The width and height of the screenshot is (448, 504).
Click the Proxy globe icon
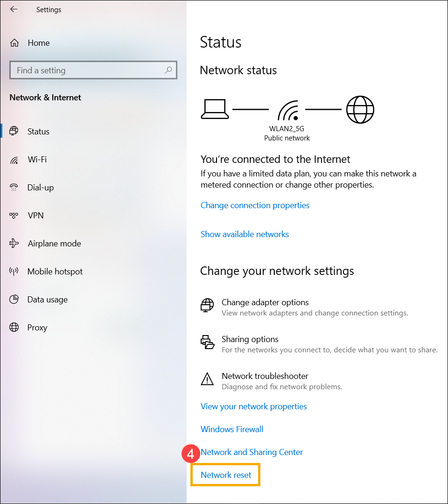[14, 327]
